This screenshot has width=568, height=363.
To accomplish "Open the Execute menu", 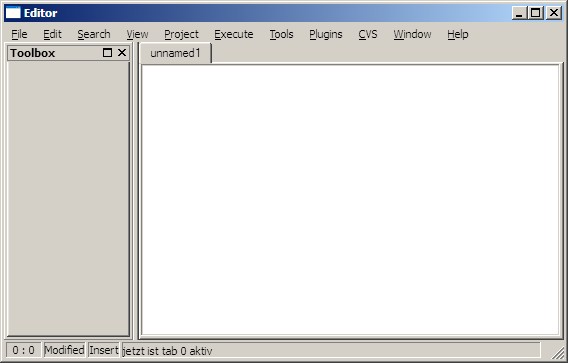I will [234, 34].
